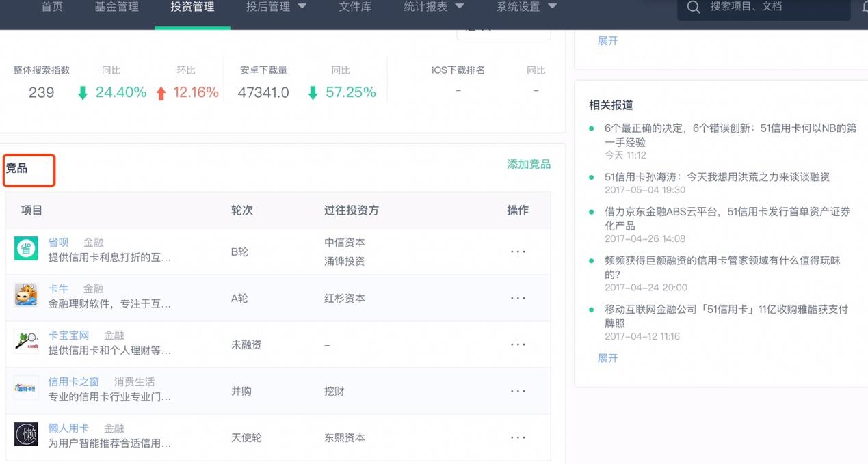
Task: Click the 信用卡之窗 logo icon
Action: click(x=26, y=387)
